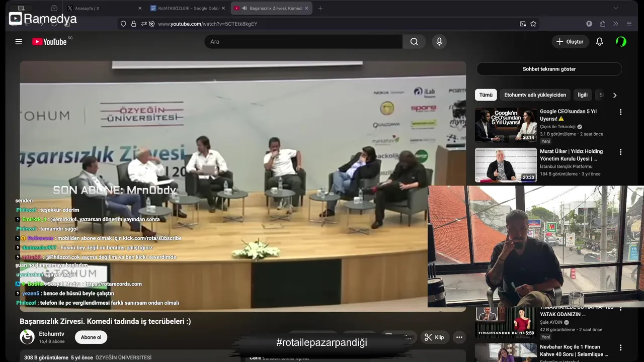
Task: Click the Abone ol subscribe button
Action: pyautogui.click(x=91, y=337)
